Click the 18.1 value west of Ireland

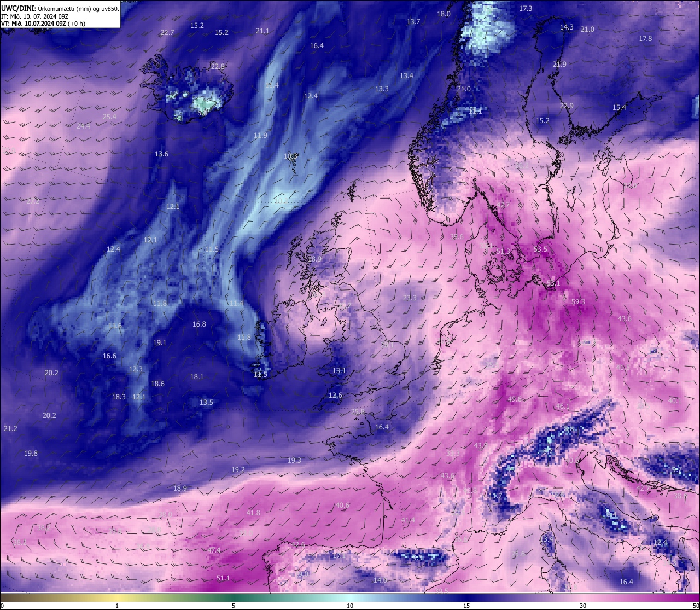click(197, 377)
